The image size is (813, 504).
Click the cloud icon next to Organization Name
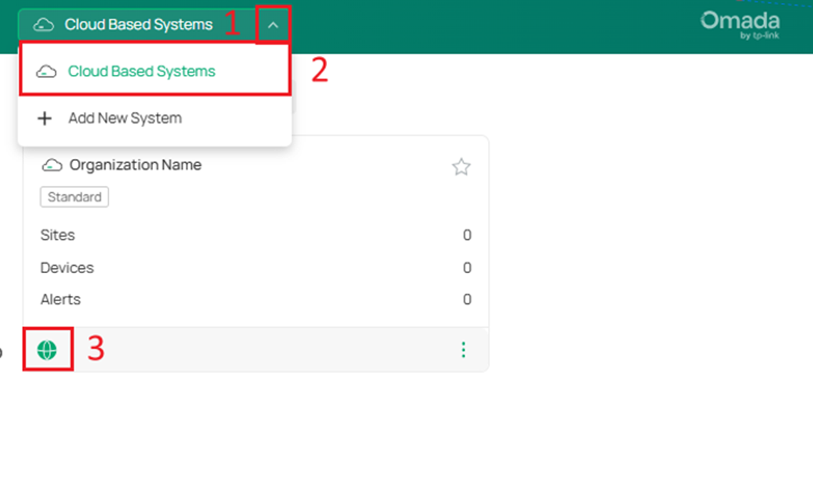(52, 165)
